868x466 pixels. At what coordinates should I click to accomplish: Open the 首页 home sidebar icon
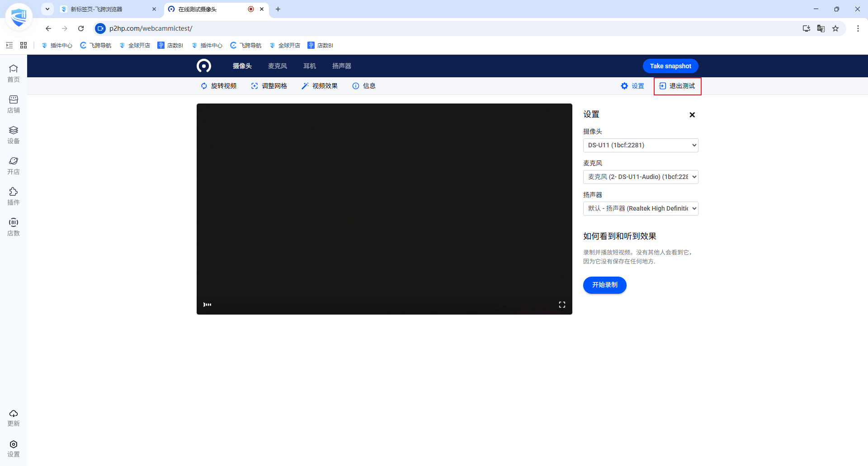(14, 73)
